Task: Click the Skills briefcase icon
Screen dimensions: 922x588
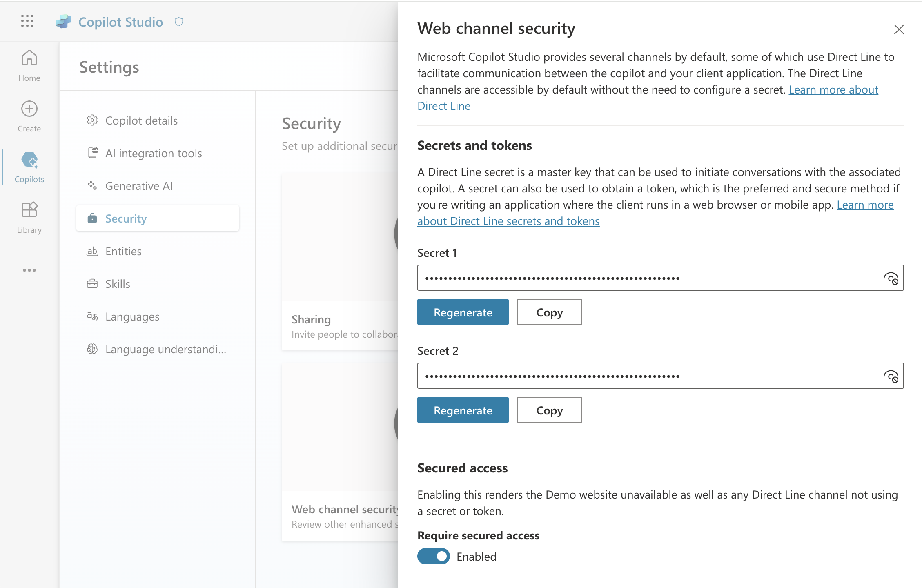Action: [x=92, y=283]
